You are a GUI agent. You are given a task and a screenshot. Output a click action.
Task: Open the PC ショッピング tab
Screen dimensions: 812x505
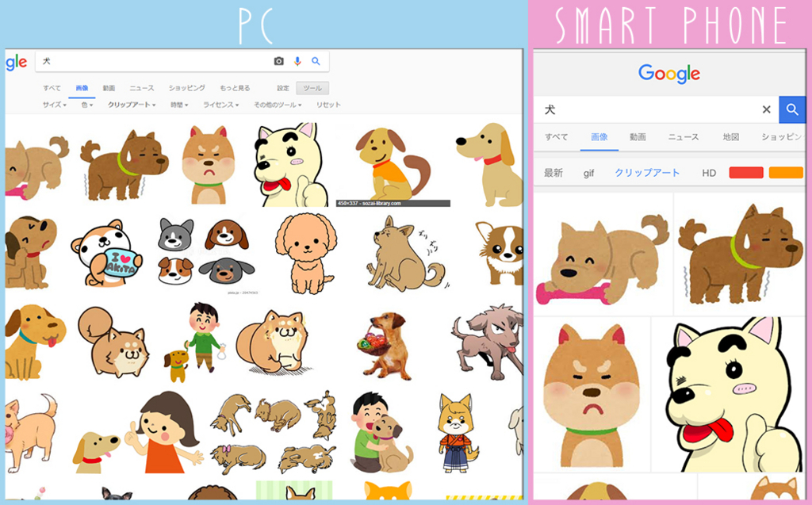point(187,88)
